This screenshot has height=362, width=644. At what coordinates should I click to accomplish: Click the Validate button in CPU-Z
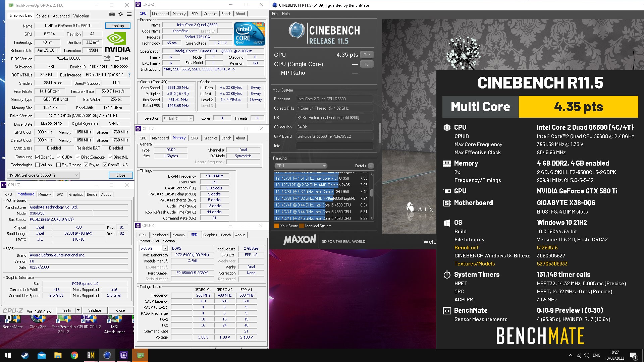point(95,310)
